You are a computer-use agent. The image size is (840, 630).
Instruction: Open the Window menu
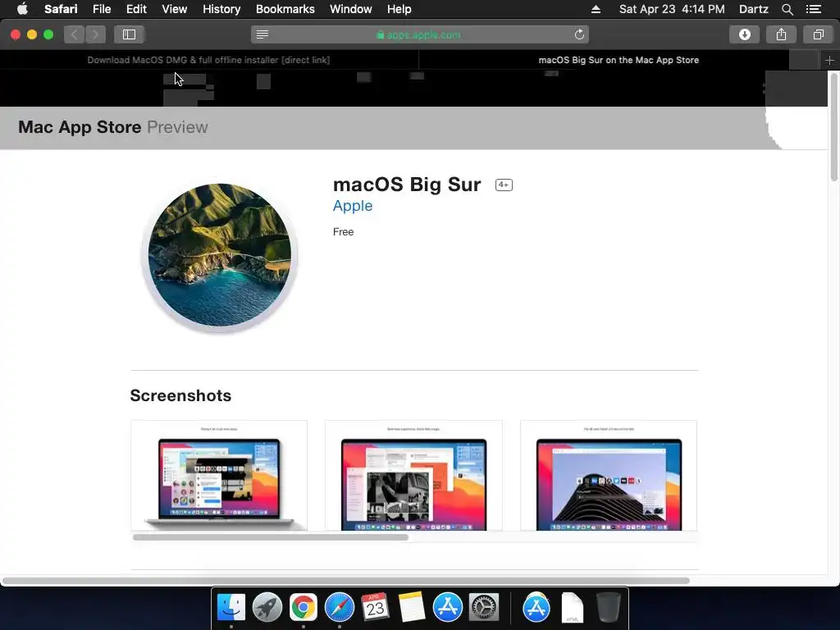coord(351,9)
